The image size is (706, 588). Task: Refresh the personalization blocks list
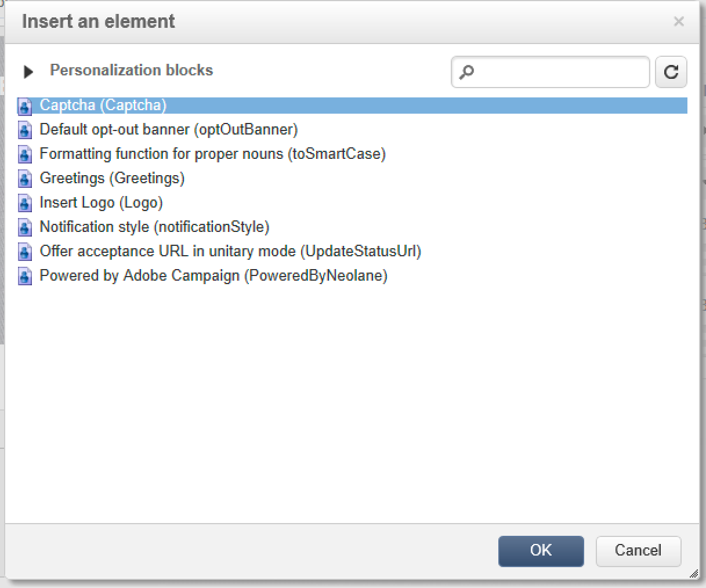(x=671, y=72)
